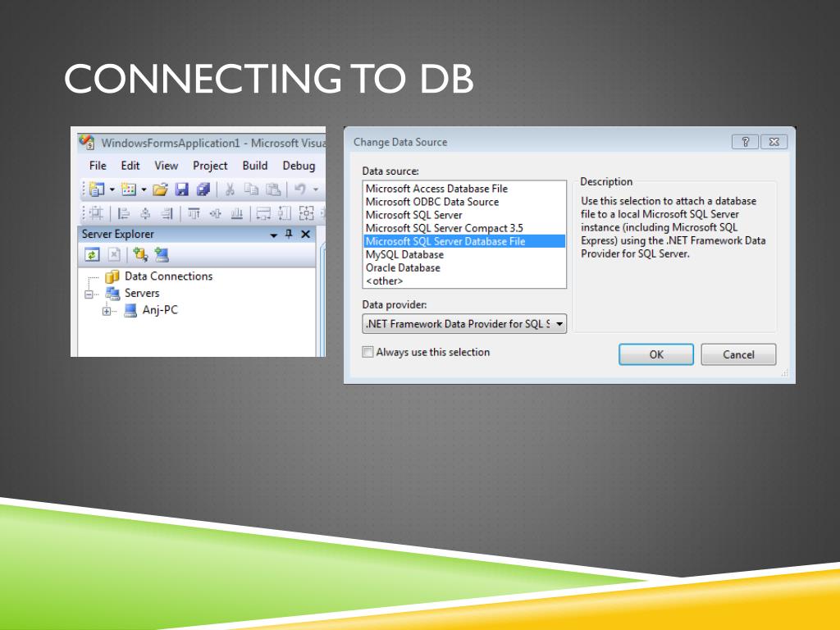This screenshot has height=630, width=840.
Task: Select the Align Rights layout icon
Action: click(167, 214)
